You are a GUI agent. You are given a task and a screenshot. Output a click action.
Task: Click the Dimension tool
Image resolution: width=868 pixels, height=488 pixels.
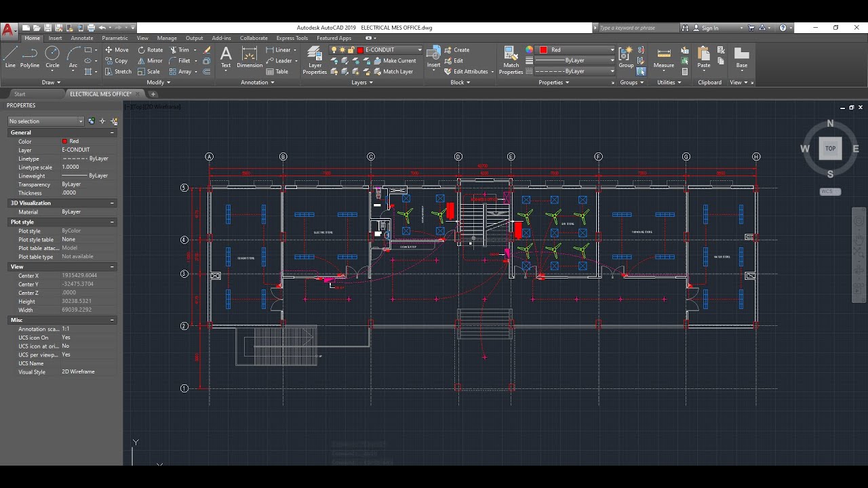pos(250,57)
